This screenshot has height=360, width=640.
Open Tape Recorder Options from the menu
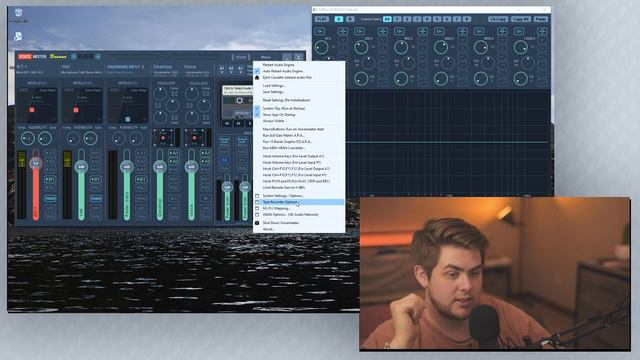pyautogui.click(x=299, y=202)
